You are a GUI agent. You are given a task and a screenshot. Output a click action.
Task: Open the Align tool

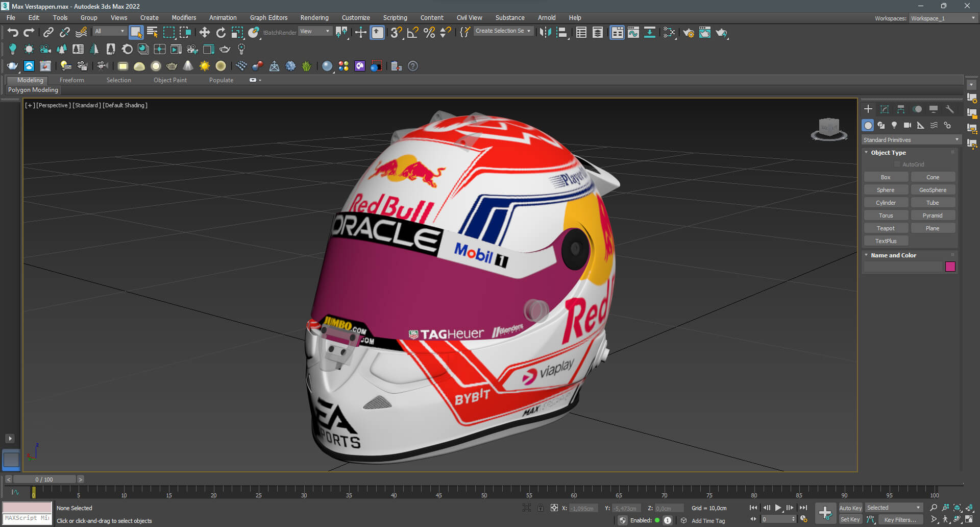pos(561,33)
